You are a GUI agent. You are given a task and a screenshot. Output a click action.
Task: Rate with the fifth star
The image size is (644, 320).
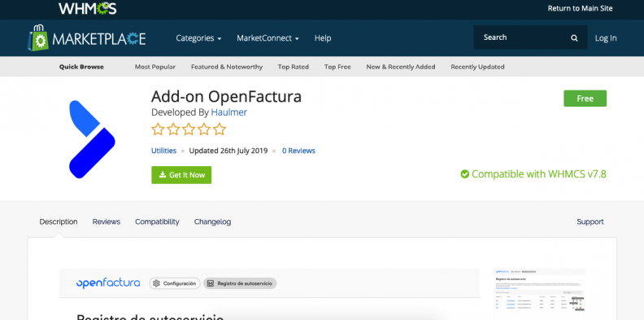tap(220, 129)
